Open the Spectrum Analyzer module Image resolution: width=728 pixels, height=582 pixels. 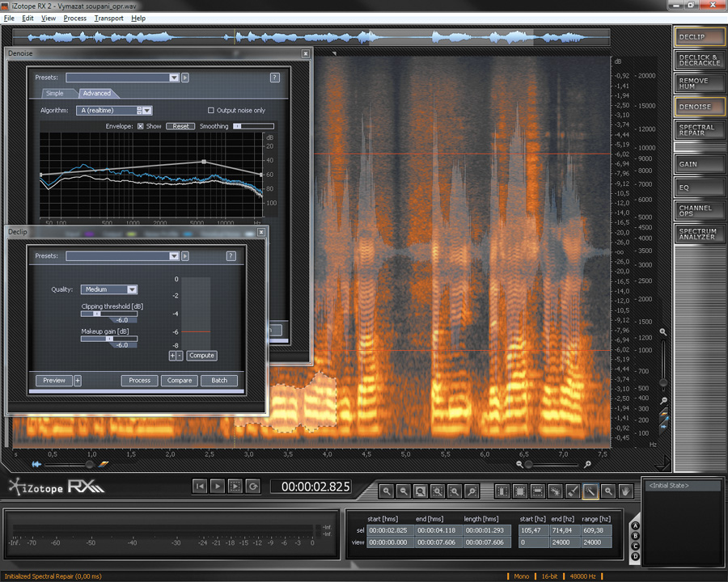699,234
